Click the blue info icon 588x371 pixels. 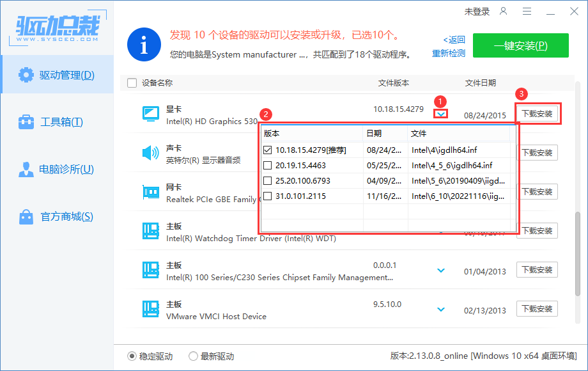point(144,44)
